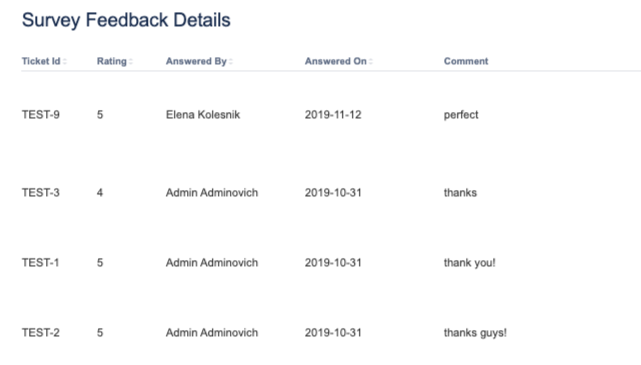
Task: Open ticket TEST-2
Action: [40, 333]
